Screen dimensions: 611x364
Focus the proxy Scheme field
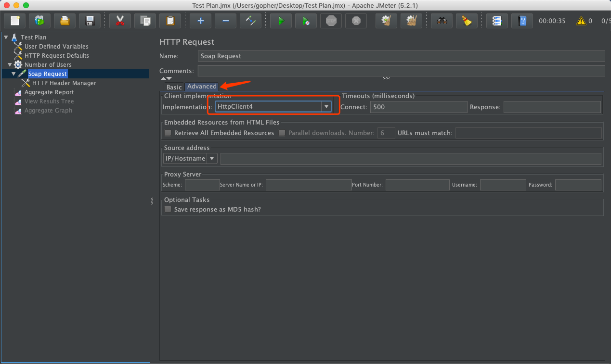(x=202, y=185)
